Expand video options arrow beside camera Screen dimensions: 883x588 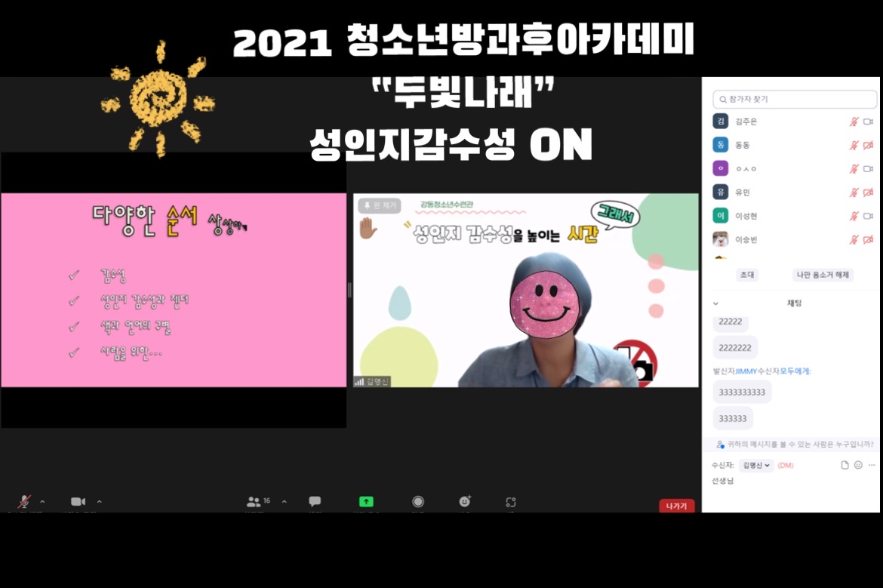99,501
